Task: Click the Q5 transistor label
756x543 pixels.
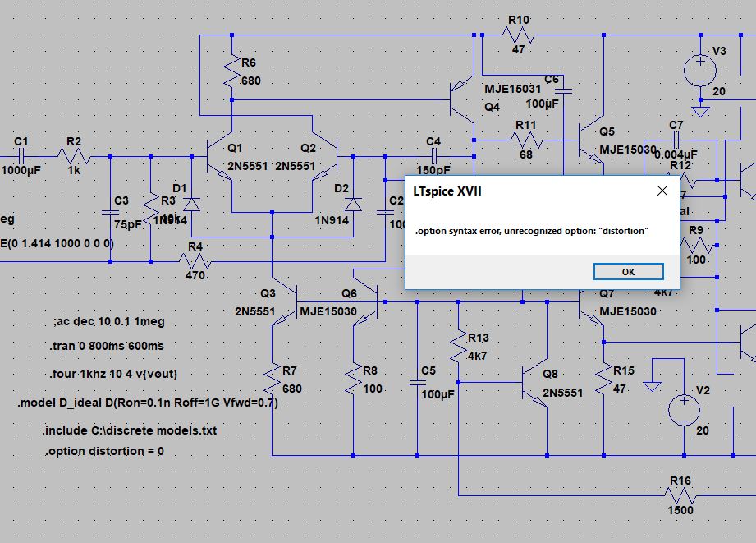Action: pyautogui.click(x=607, y=131)
